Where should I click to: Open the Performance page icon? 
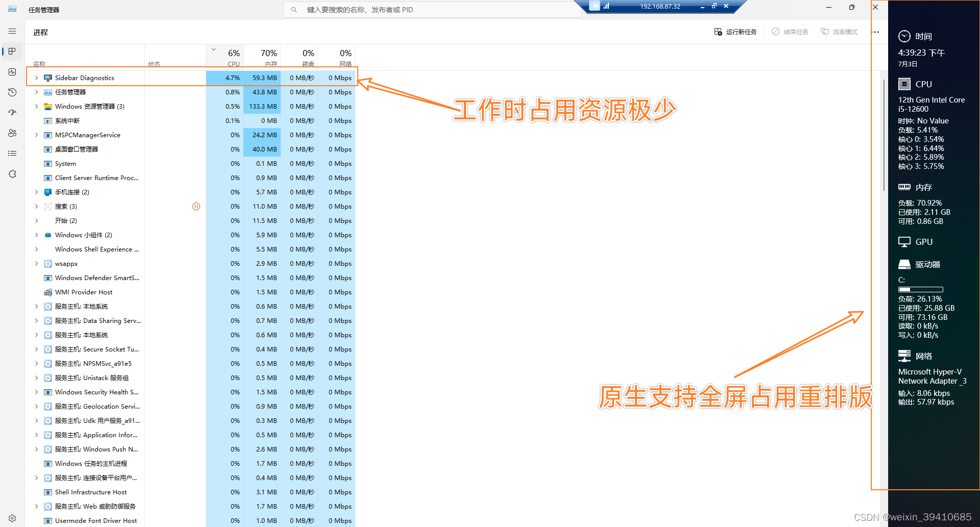click(x=12, y=72)
